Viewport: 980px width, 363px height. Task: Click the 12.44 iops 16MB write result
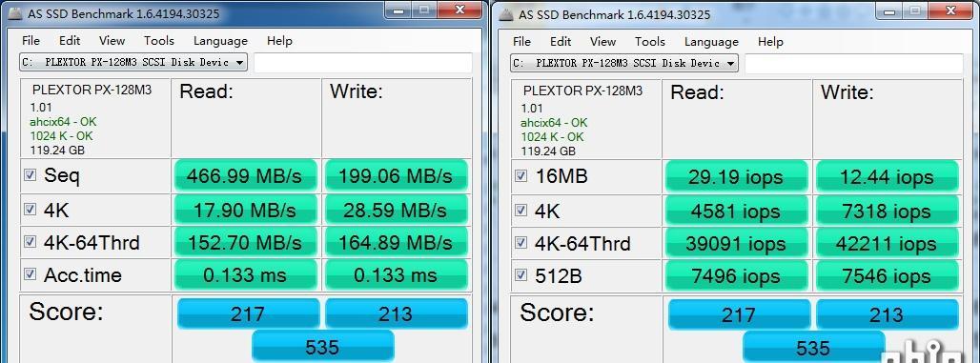coord(887,176)
